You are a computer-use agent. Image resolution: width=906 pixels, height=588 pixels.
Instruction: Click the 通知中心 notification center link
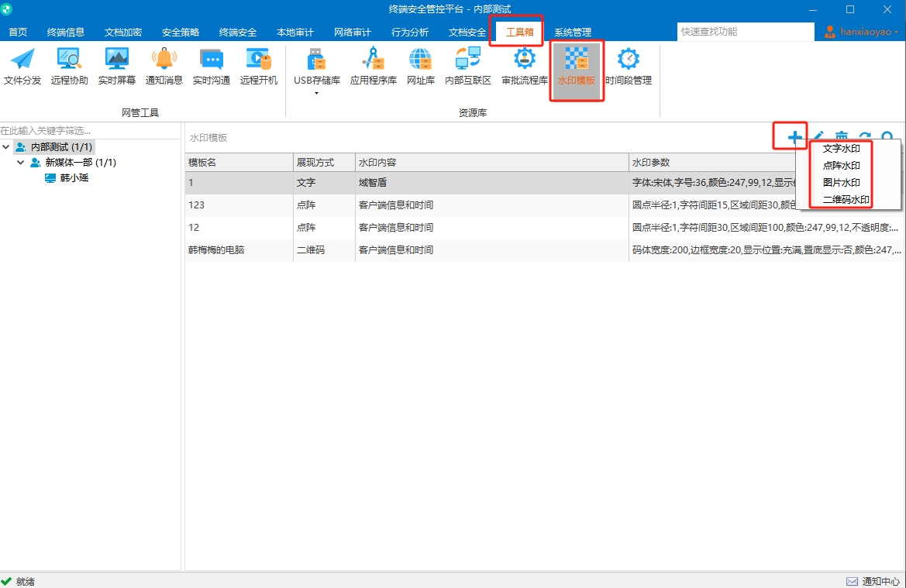[x=880, y=581]
